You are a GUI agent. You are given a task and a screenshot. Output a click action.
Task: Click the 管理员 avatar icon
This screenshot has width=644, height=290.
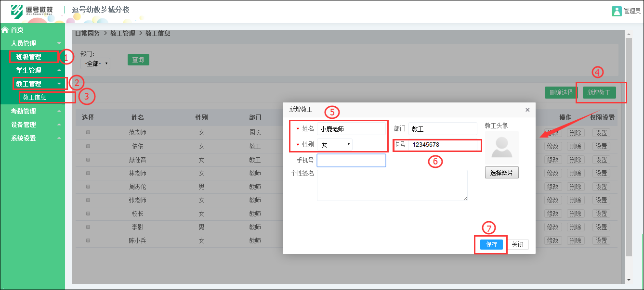click(x=617, y=11)
